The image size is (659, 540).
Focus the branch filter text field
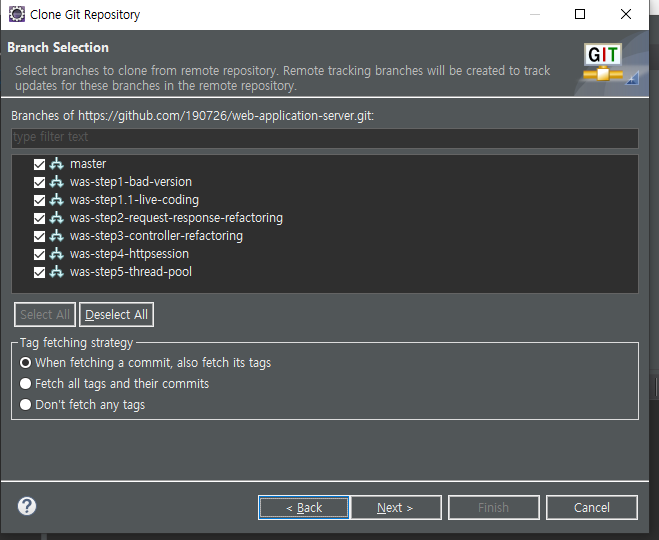(x=324, y=137)
